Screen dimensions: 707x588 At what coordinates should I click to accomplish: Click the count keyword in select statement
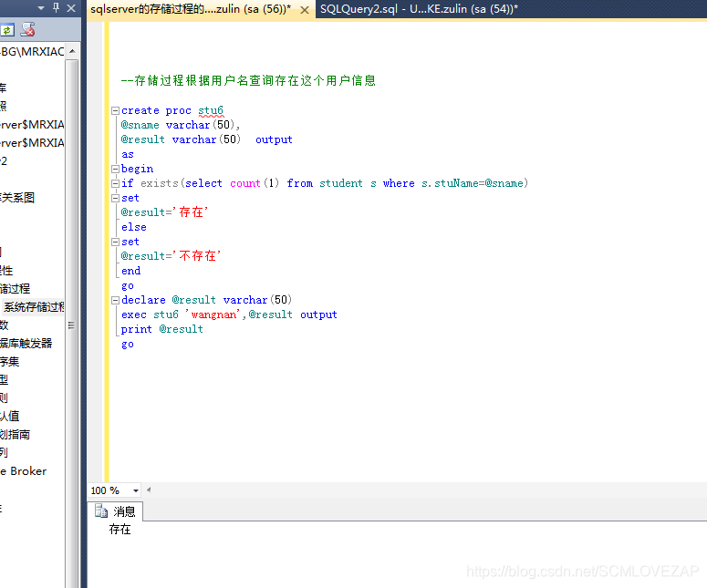pyautogui.click(x=245, y=183)
